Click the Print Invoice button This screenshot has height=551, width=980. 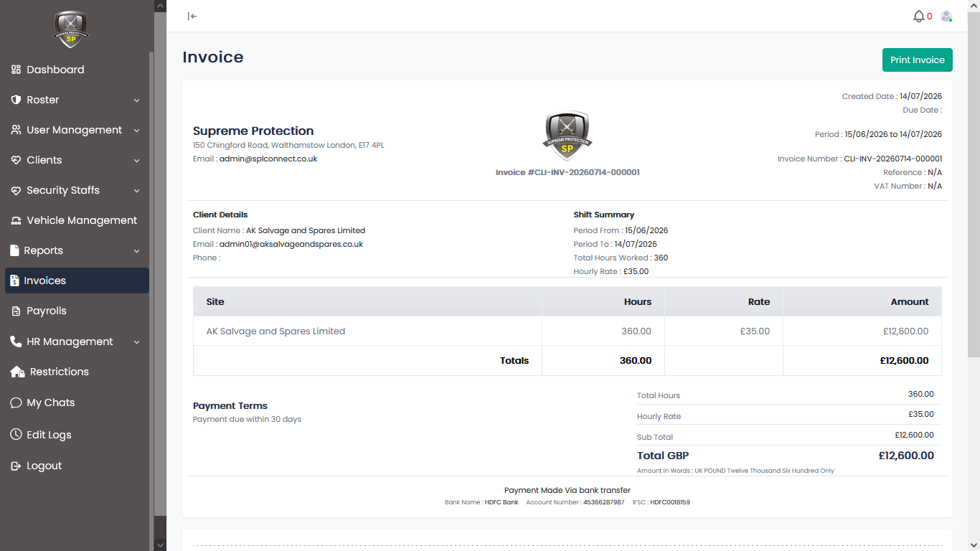click(x=917, y=60)
